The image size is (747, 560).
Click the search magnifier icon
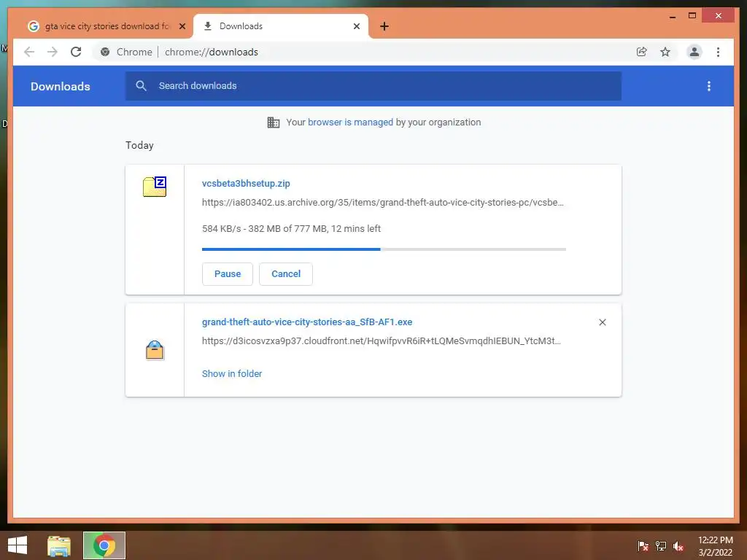[x=141, y=86]
